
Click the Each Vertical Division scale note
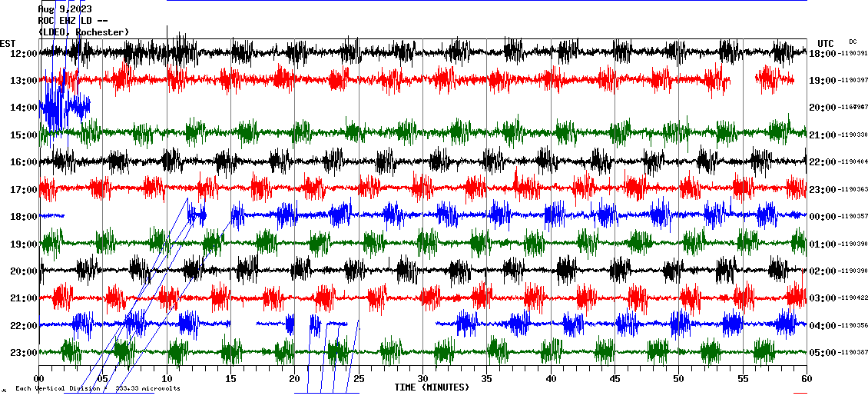[x=98, y=389]
